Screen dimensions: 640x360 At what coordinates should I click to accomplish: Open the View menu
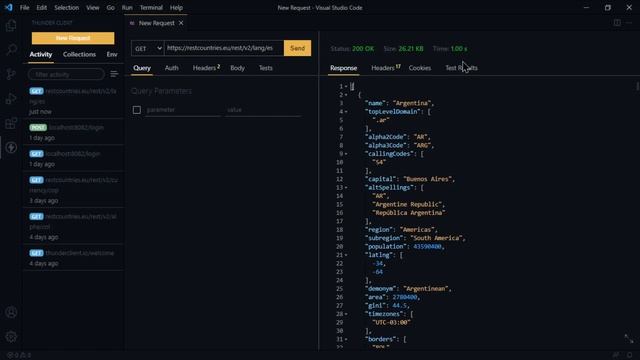(x=93, y=7)
